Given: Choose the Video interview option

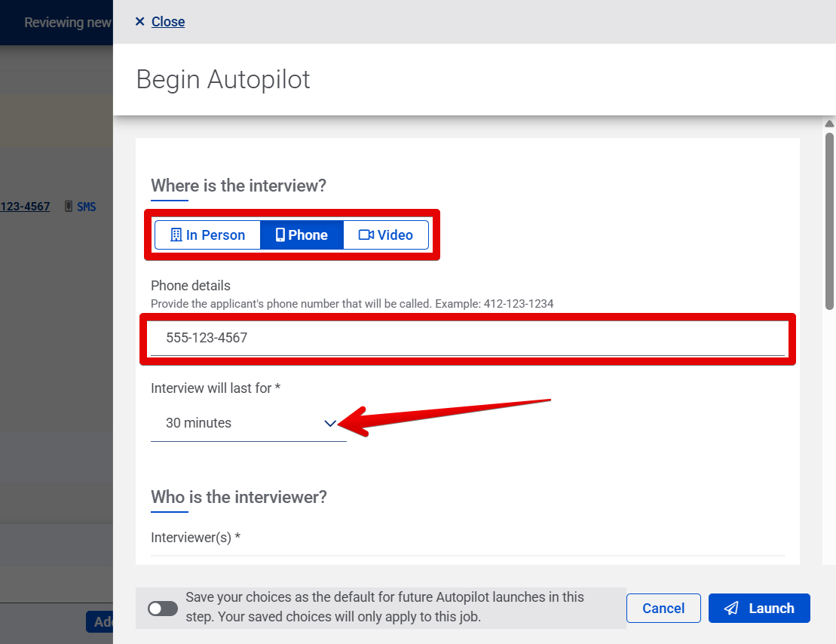Looking at the screenshot, I should coord(385,235).
